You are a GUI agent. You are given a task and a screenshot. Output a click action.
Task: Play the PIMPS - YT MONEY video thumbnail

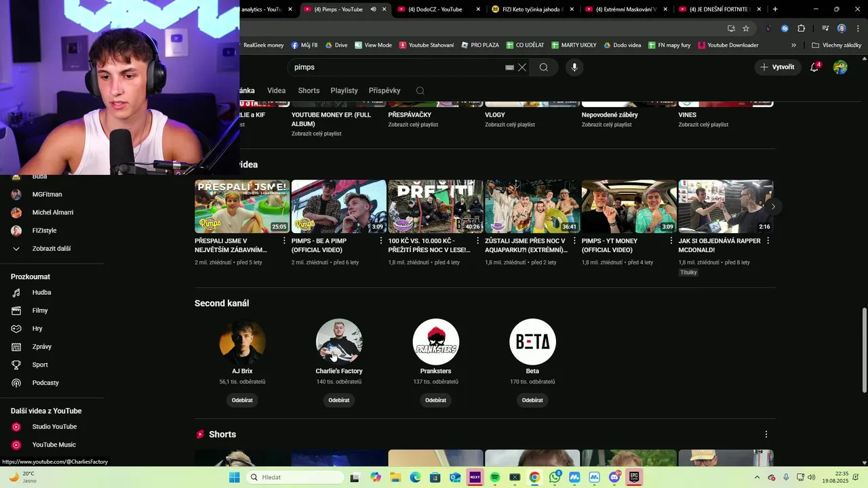(629, 206)
